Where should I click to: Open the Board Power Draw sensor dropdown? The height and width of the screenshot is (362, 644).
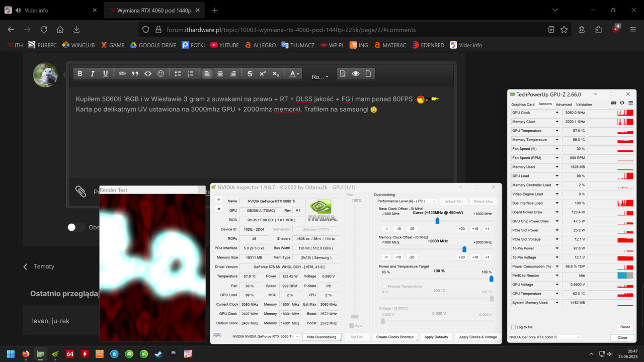[x=557, y=212]
